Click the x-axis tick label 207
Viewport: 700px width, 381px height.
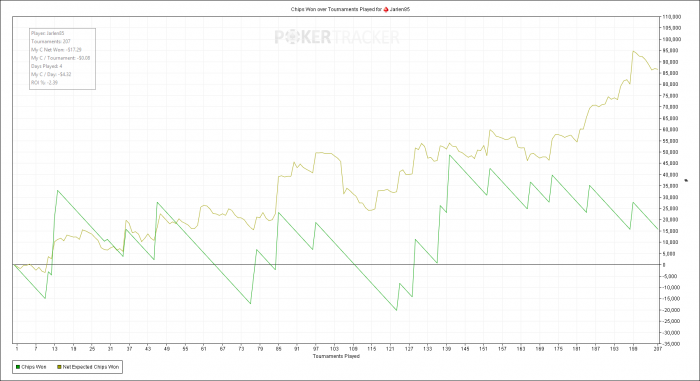click(657, 349)
